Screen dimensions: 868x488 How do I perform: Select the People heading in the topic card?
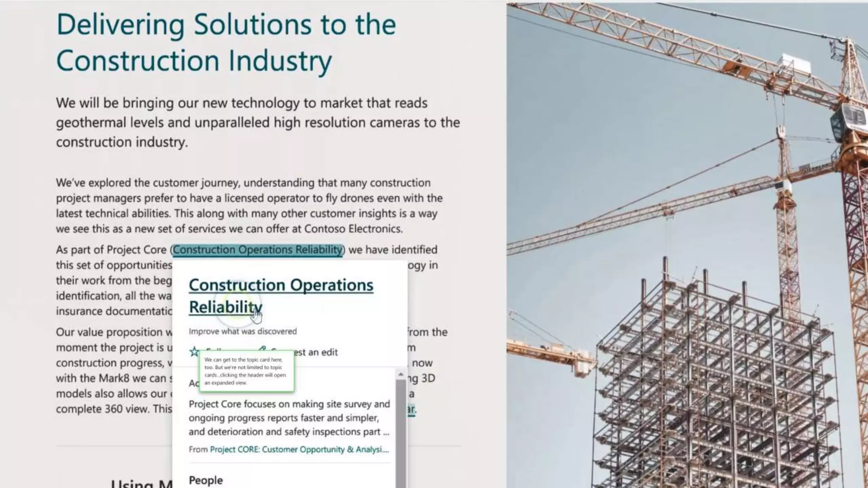pyautogui.click(x=206, y=480)
